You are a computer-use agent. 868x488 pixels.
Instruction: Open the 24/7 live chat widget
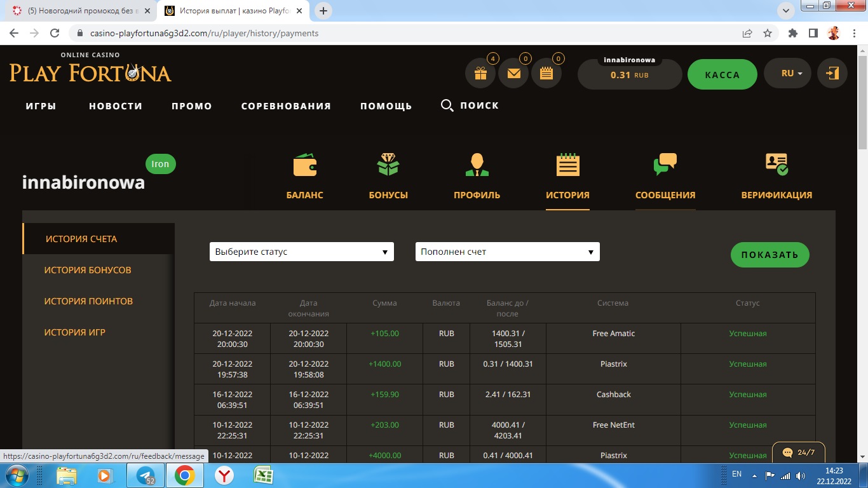tap(799, 452)
